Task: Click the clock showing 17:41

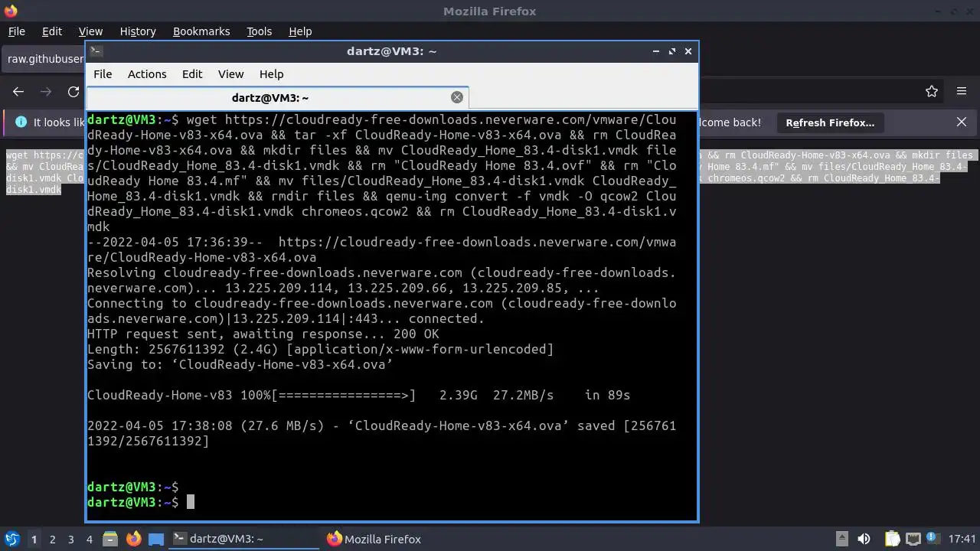Action: tap(962, 539)
